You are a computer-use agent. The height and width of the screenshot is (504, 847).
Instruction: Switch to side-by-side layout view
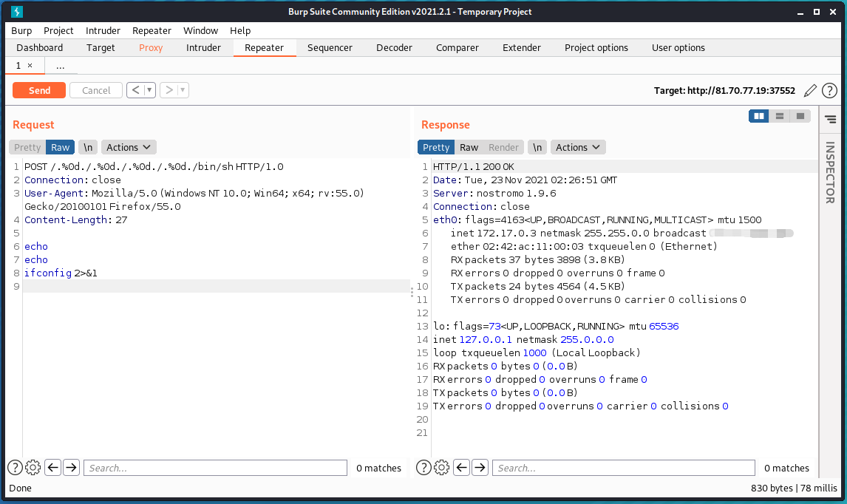coord(759,116)
